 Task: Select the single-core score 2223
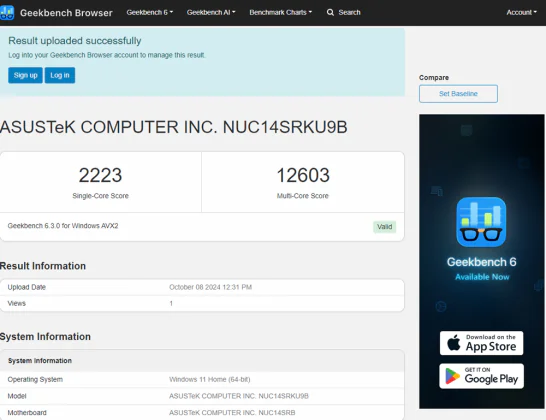(100, 175)
